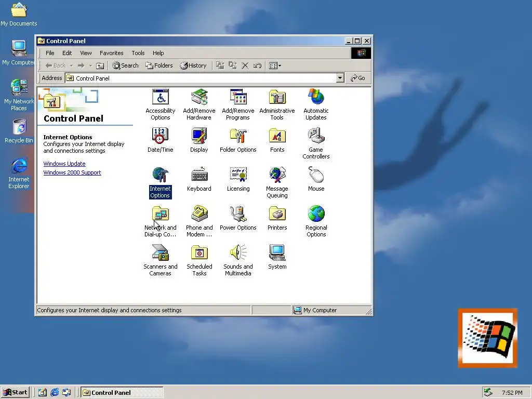The image size is (532, 399).
Task: Select the Keyboard icon
Action: coord(199,179)
